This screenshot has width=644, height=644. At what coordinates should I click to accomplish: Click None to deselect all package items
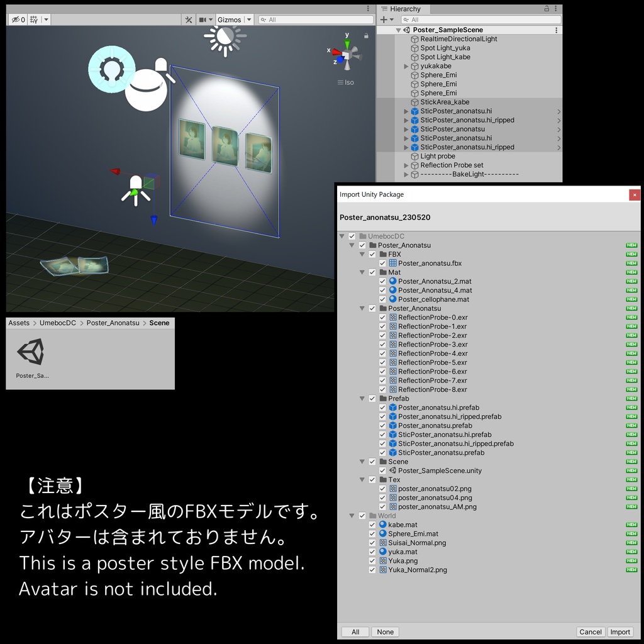[385, 631]
